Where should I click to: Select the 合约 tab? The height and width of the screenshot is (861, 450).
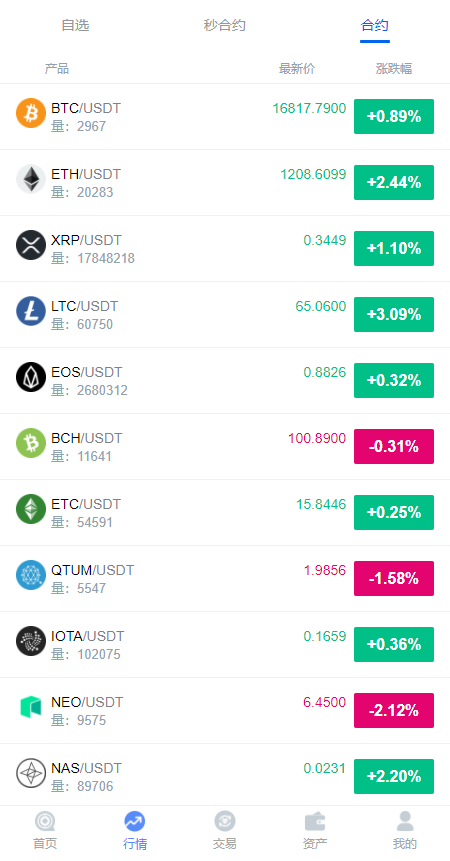click(x=375, y=25)
